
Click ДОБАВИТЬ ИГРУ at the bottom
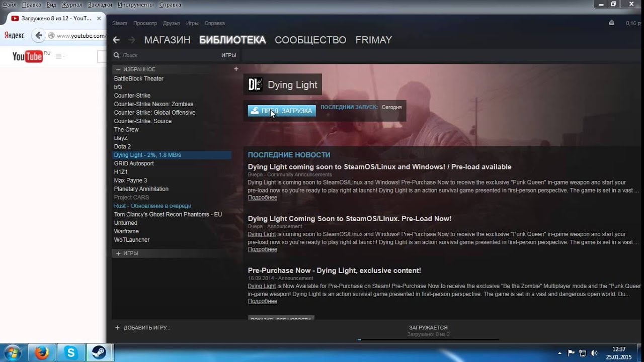[146, 328]
